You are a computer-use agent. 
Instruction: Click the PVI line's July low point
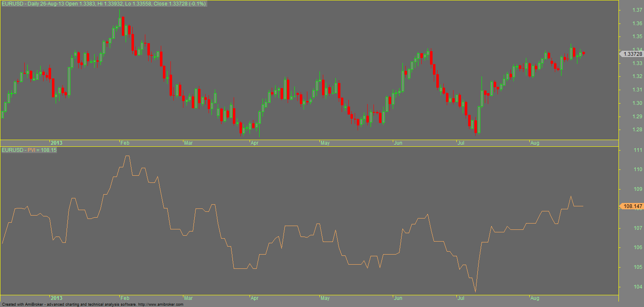pos(475,291)
